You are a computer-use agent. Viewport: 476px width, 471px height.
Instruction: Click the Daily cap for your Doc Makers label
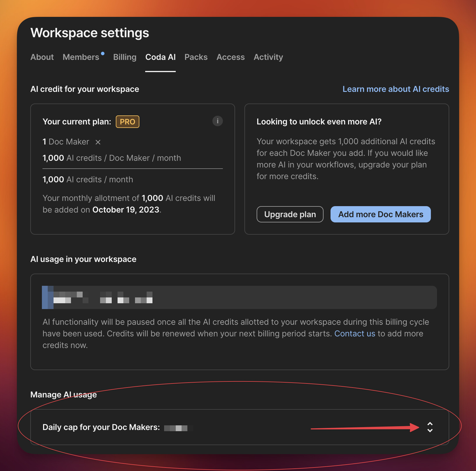(x=101, y=427)
